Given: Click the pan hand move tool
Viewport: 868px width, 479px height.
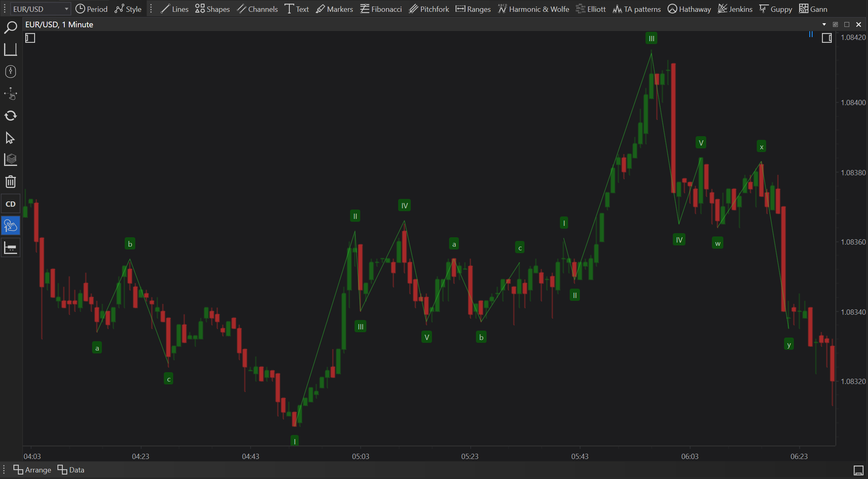Looking at the screenshot, I should 10,94.
